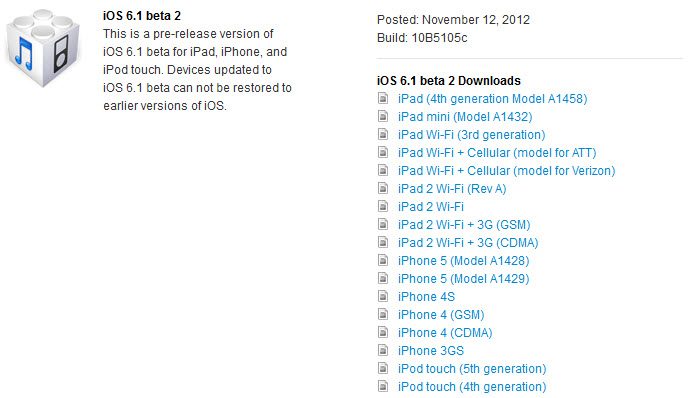
Task: Download iPad Wi-Fi + Cellular for ATT
Action: pos(497,153)
